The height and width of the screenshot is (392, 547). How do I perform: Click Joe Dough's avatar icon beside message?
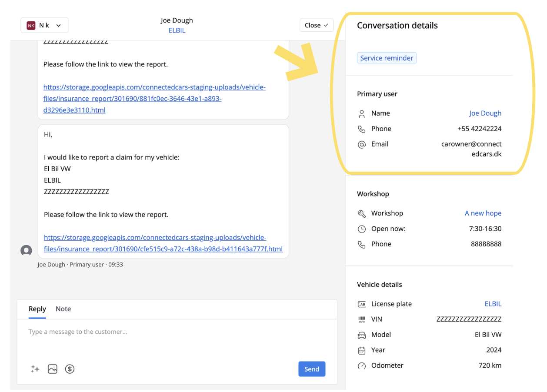click(x=27, y=250)
